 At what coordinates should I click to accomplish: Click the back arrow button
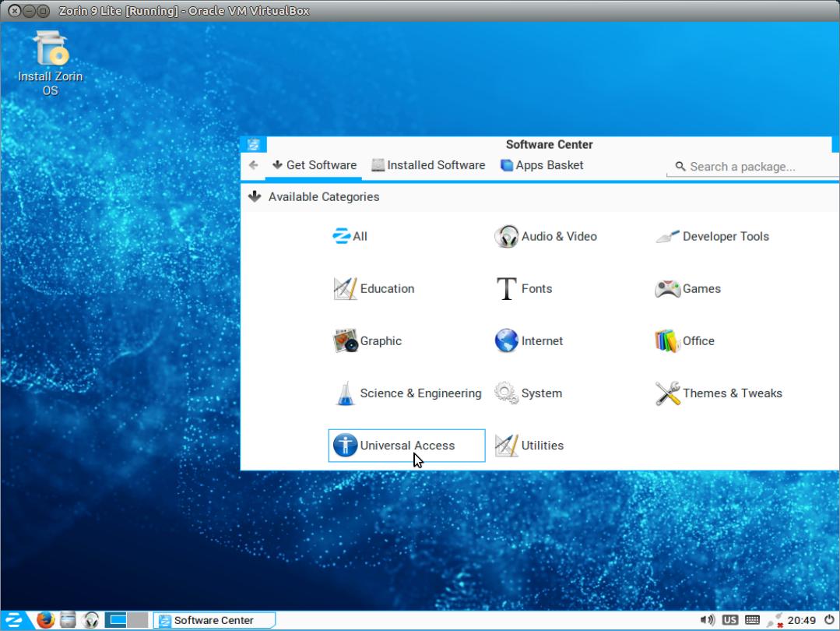[x=253, y=165]
